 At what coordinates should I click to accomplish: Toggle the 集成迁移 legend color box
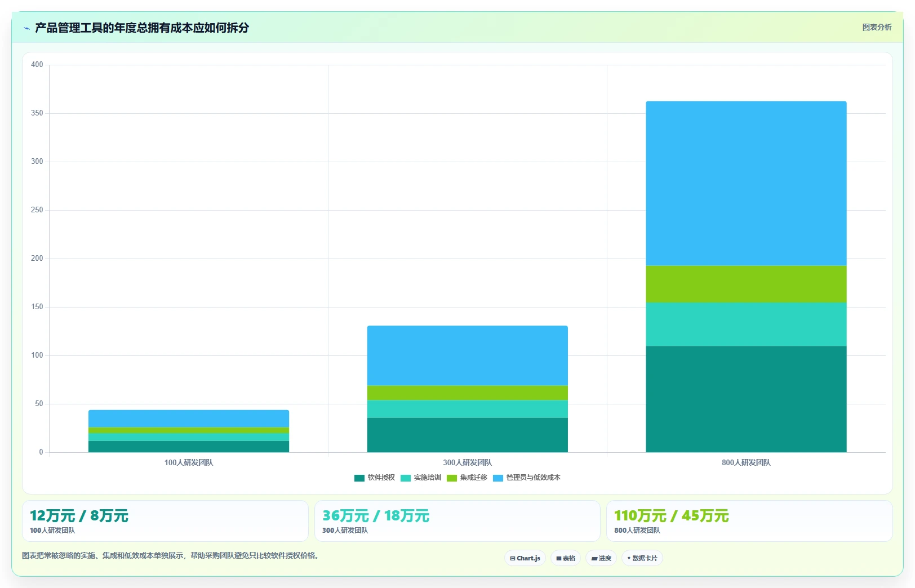pyautogui.click(x=451, y=478)
